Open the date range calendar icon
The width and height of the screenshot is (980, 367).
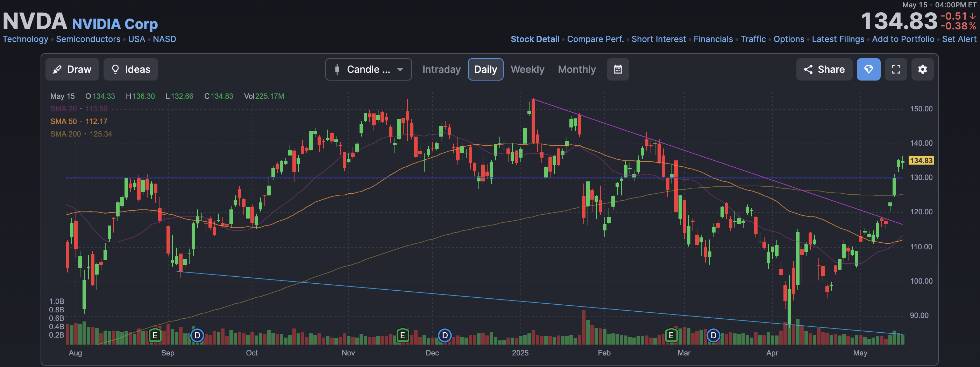[x=618, y=69]
